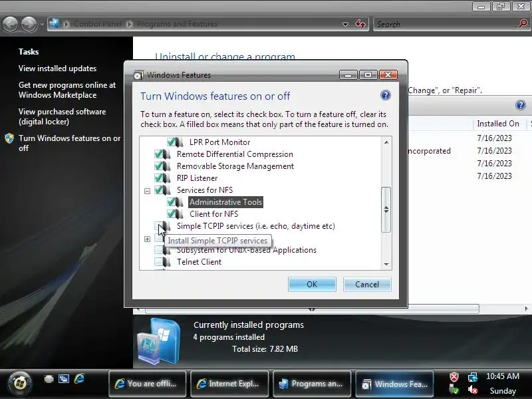Select Control Panel in the address breadcrumb

click(98, 24)
